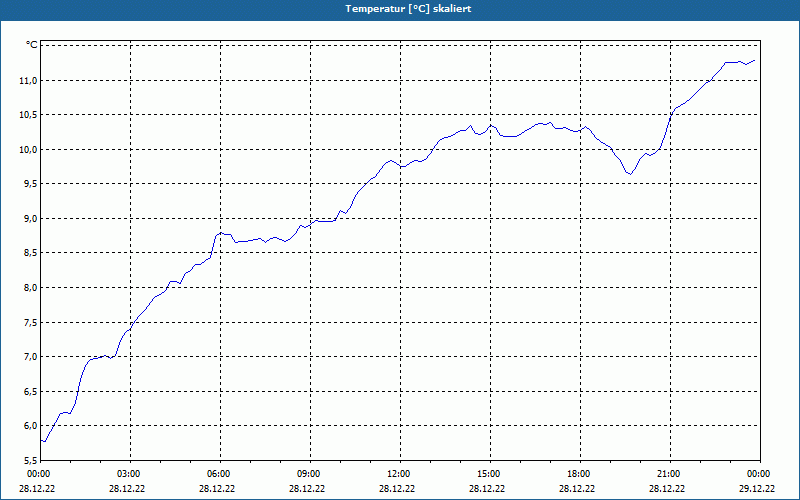Click the 03:00 time axis label
The height and width of the screenshot is (500, 800).
[x=130, y=474]
